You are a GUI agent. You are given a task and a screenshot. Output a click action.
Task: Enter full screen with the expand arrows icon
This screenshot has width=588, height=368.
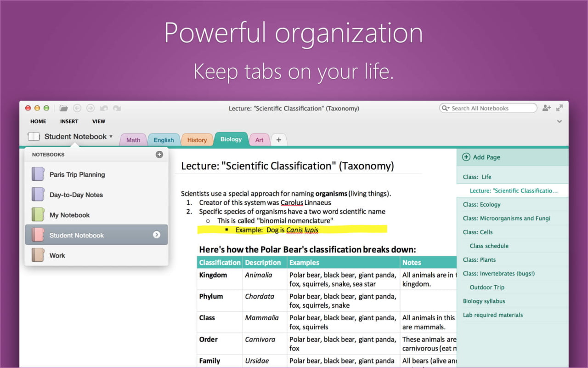coord(560,108)
